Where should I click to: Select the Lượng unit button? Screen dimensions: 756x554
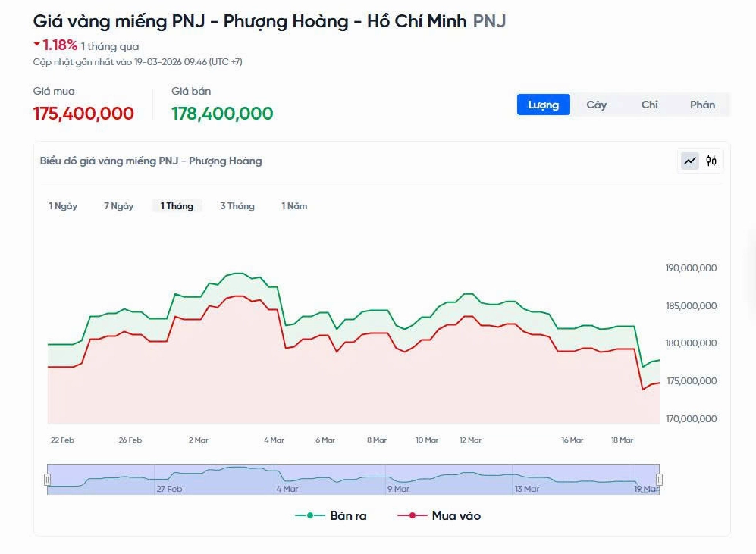(x=543, y=105)
